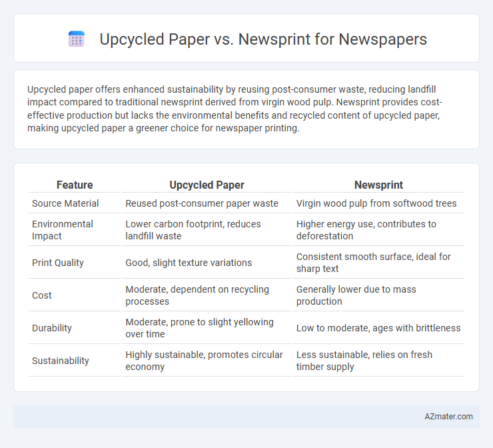Click 'Good, slight texture variations' cell

(x=189, y=263)
